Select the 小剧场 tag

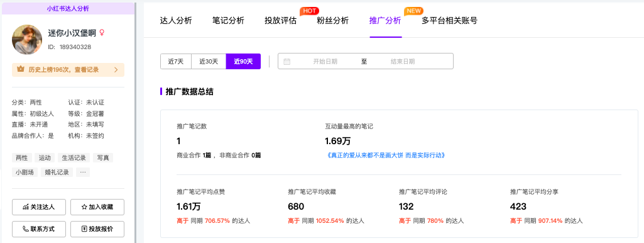(25, 172)
